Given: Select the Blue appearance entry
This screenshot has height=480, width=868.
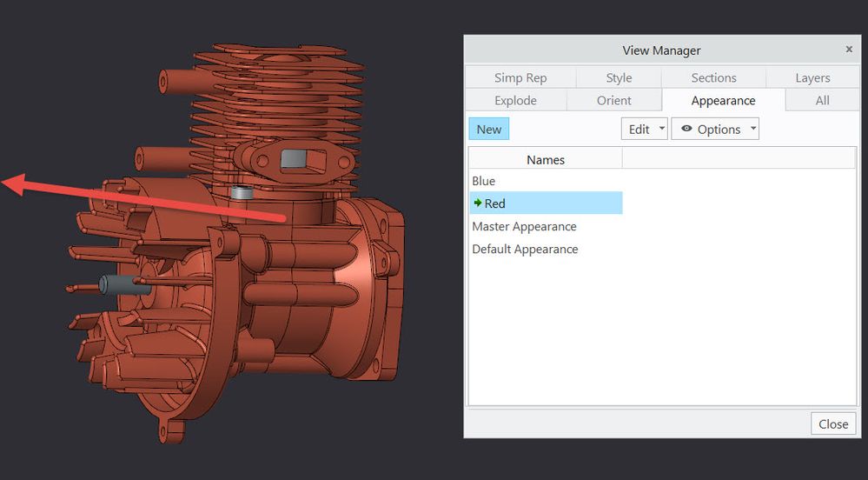Looking at the screenshot, I should [484, 181].
